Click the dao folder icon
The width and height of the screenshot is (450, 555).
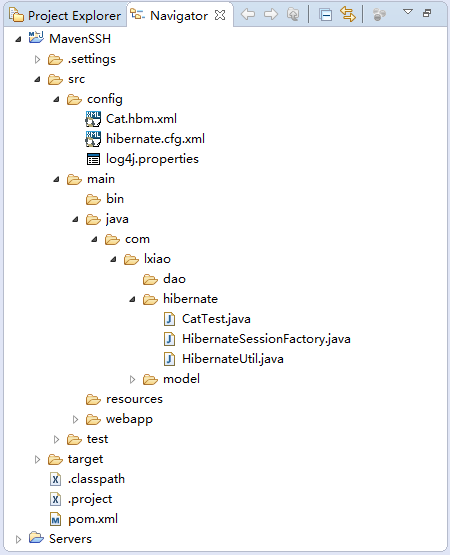coord(150,280)
